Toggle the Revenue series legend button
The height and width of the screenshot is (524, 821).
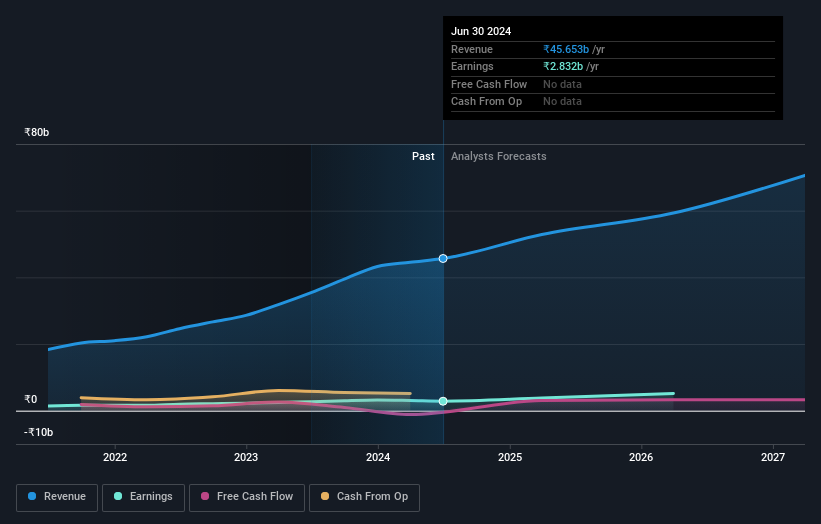(x=57, y=497)
